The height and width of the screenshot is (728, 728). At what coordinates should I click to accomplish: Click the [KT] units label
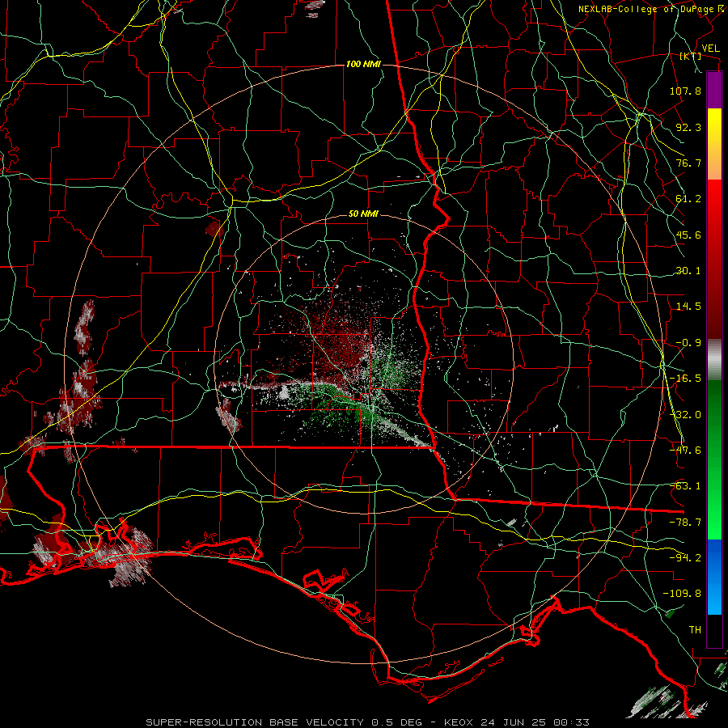691,56
